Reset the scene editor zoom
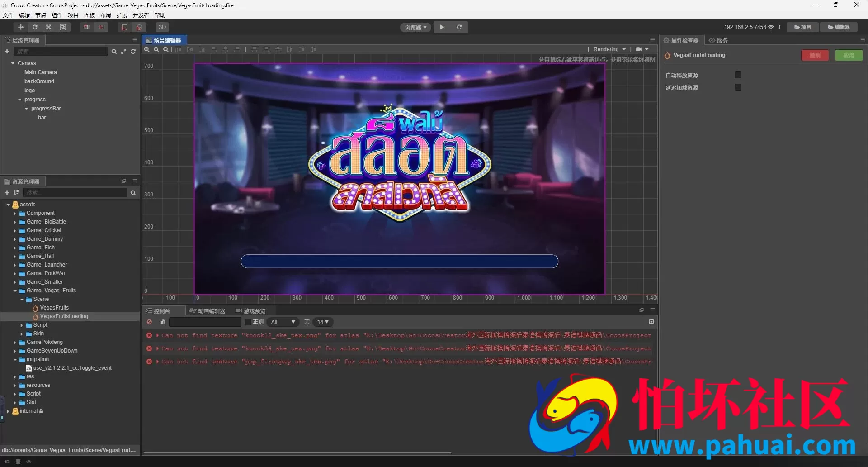 pos(166,50)
